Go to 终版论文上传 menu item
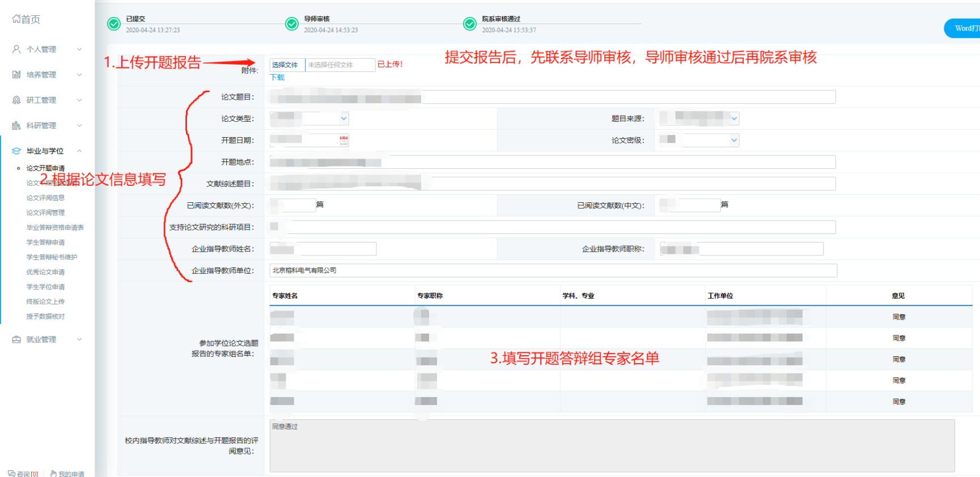The height and width of the screenshot is (477, 980). pos(45,302)
